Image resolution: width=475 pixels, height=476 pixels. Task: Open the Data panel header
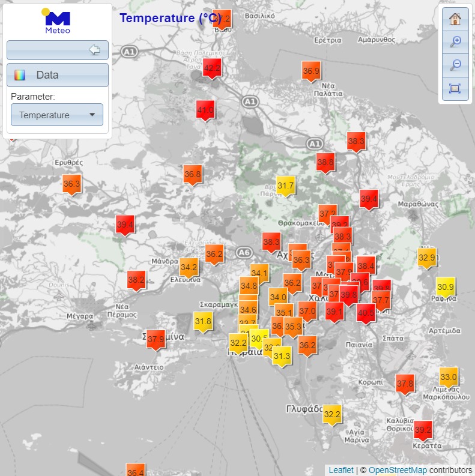(58, 75)
